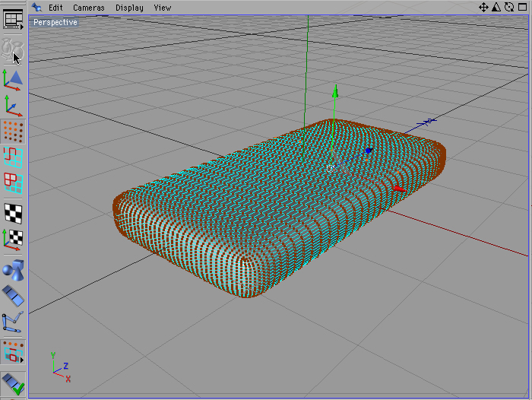
Task: Select the Model tool
Action: pyautogui.click(x=13, y=80)
